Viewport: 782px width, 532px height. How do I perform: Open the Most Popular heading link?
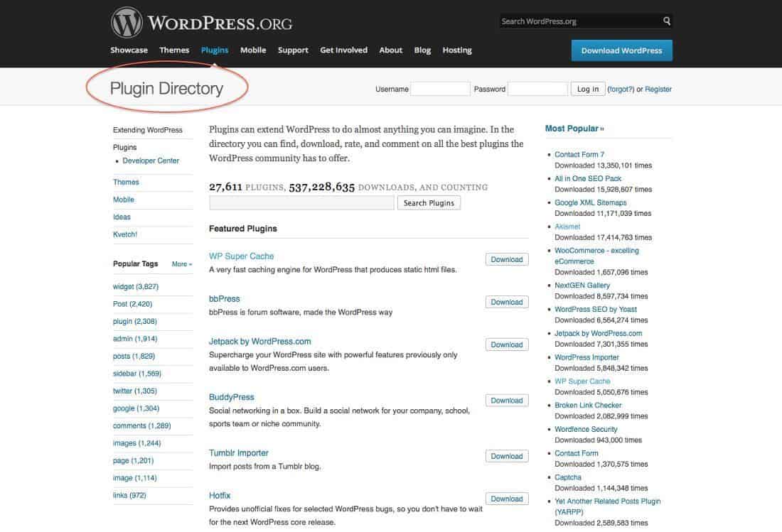click(x=574, y=129)
